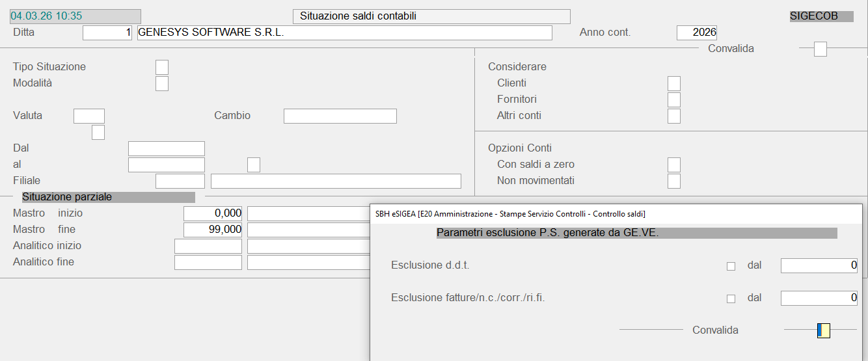Edit the Mastro fine value 99,000

[x=213, y=230]
